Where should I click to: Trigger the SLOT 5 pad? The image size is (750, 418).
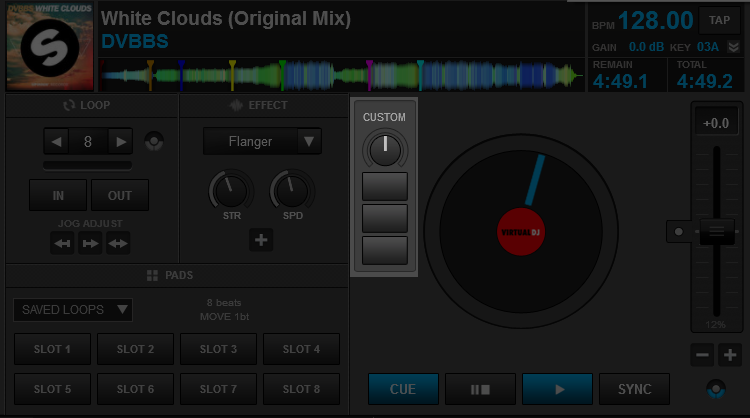(x=52, y=389)
